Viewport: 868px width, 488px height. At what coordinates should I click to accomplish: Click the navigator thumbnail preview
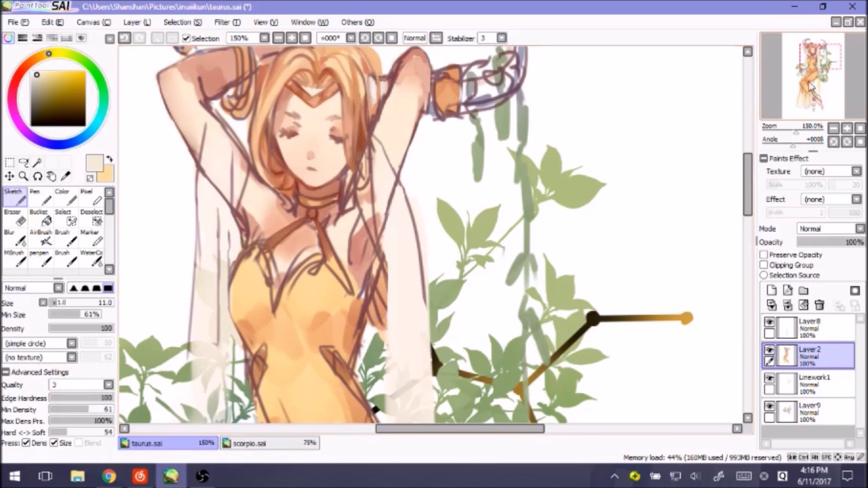click(813, 76)
